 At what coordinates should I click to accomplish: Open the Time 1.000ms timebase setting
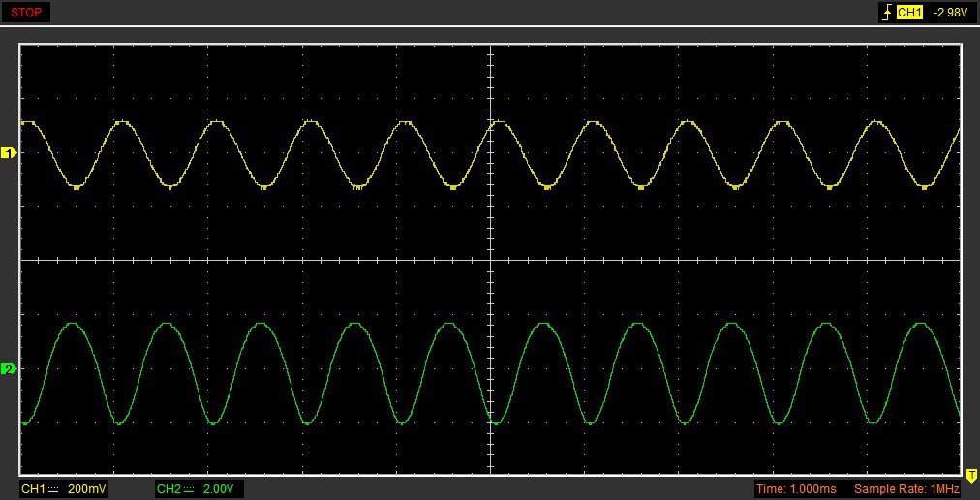pyautogui.click(x=796, y=489)
